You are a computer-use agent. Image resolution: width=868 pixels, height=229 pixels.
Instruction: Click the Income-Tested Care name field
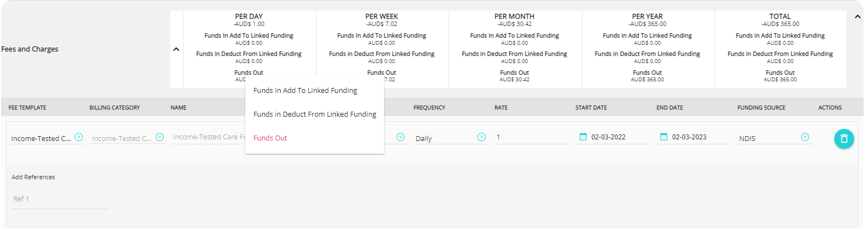tap(208, 137)
